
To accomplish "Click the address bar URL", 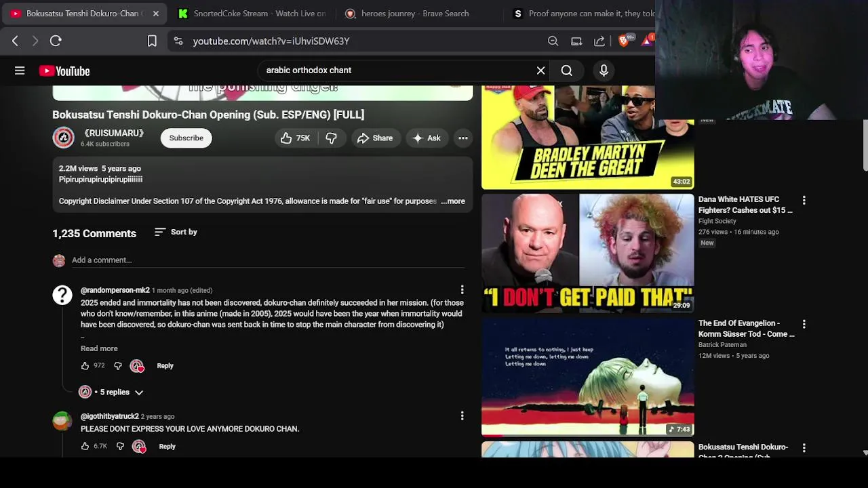I will point(271,41).
